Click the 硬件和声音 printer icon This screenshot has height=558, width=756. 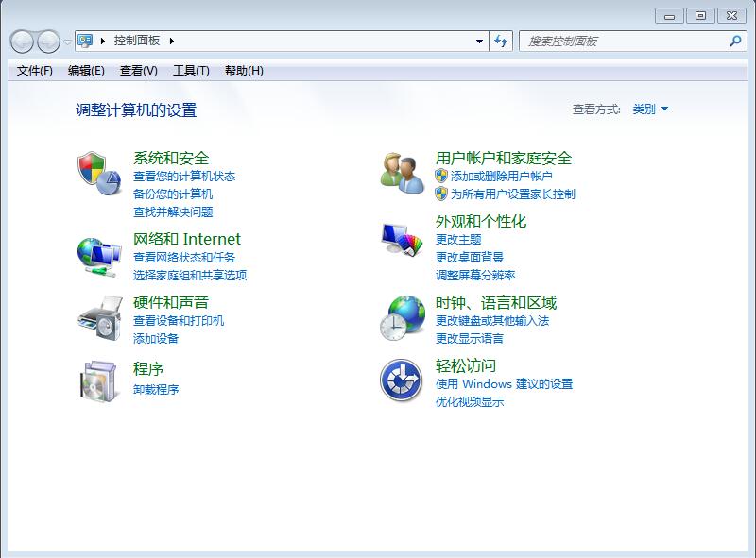click(98, 317)
